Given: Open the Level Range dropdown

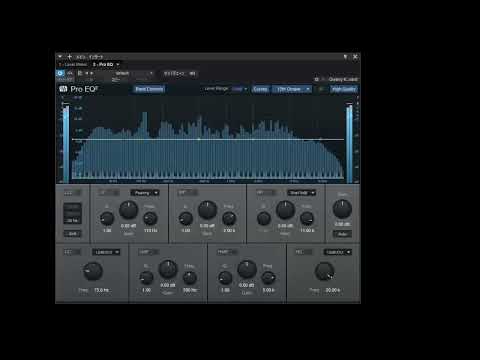Looking at the screenshot, I should tap(240, 89).
